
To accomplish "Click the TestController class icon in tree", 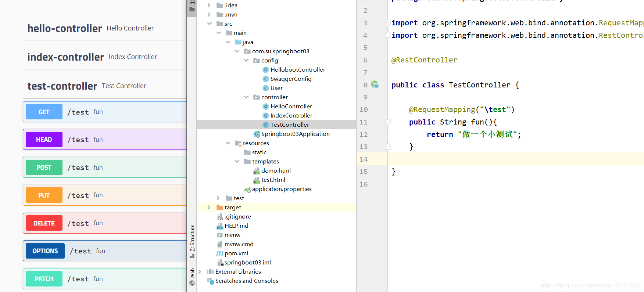I will [265, 125].
